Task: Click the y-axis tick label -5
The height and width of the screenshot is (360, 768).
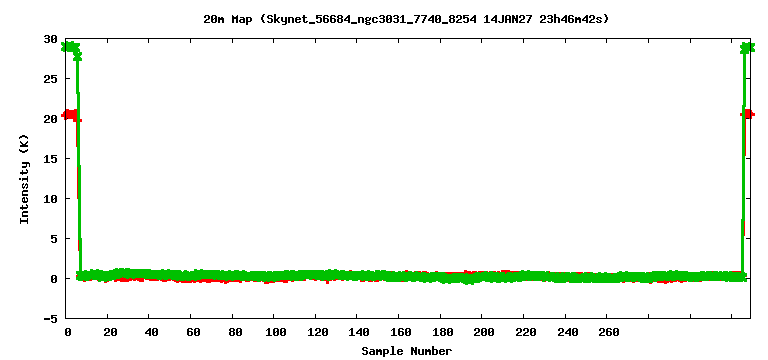Action: click(52, 318)
